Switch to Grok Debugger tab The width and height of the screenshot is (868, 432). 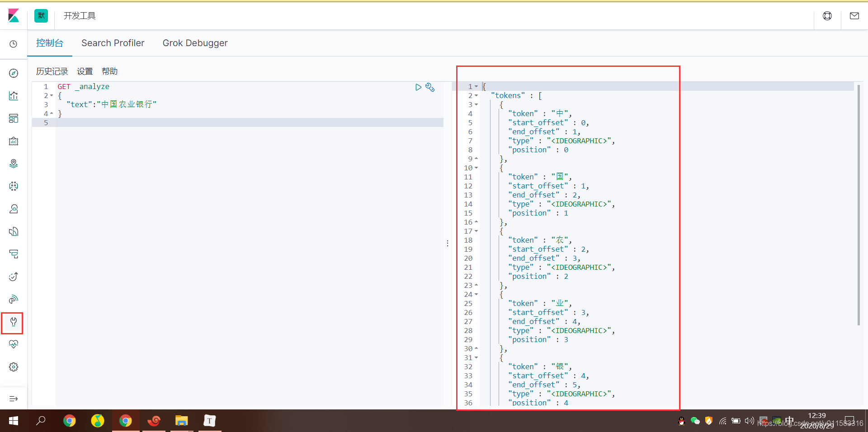195,43
